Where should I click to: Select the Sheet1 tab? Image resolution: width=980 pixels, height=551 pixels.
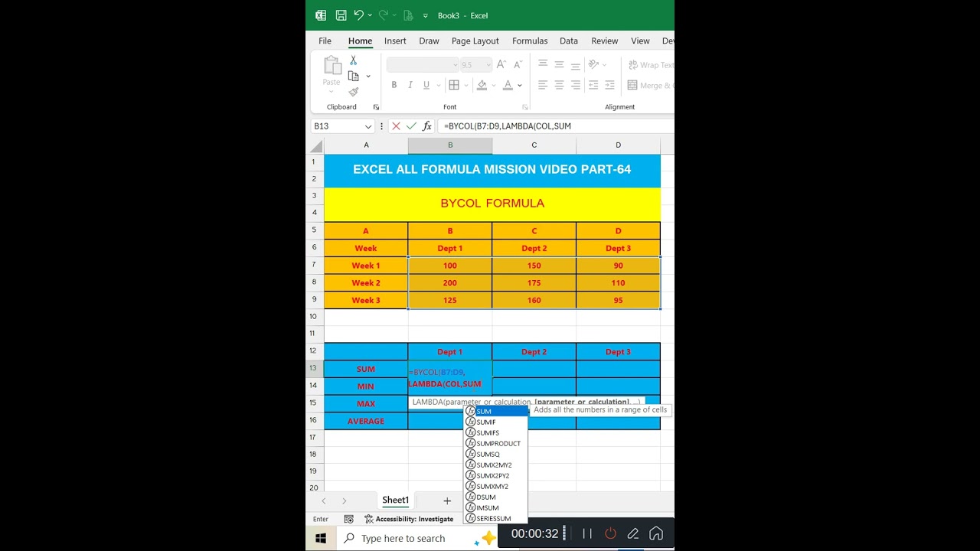point(395,500)
